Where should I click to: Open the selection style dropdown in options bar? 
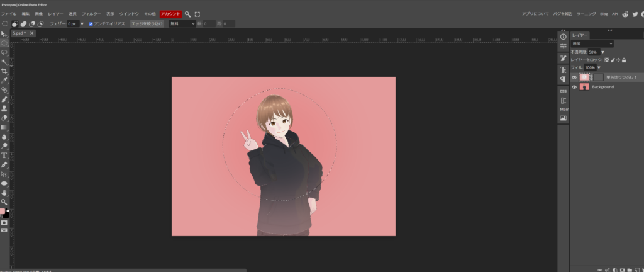click(x=182, y=23)
